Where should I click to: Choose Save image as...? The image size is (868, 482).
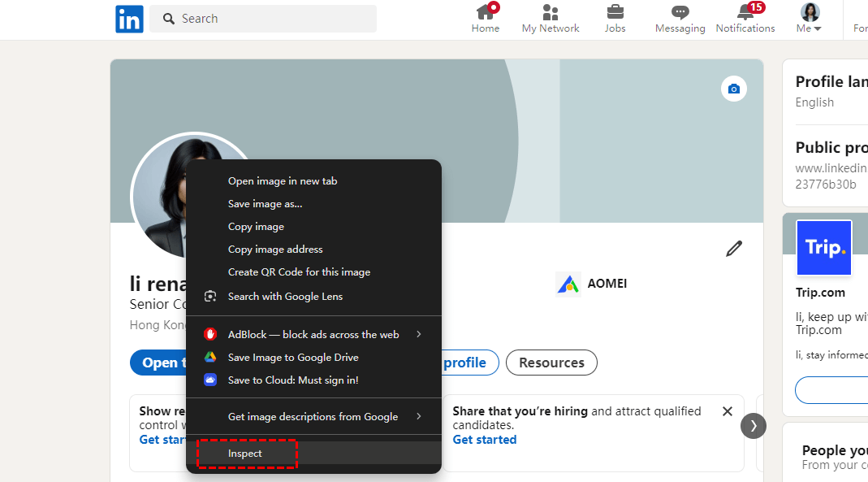[x=313, y=204]
